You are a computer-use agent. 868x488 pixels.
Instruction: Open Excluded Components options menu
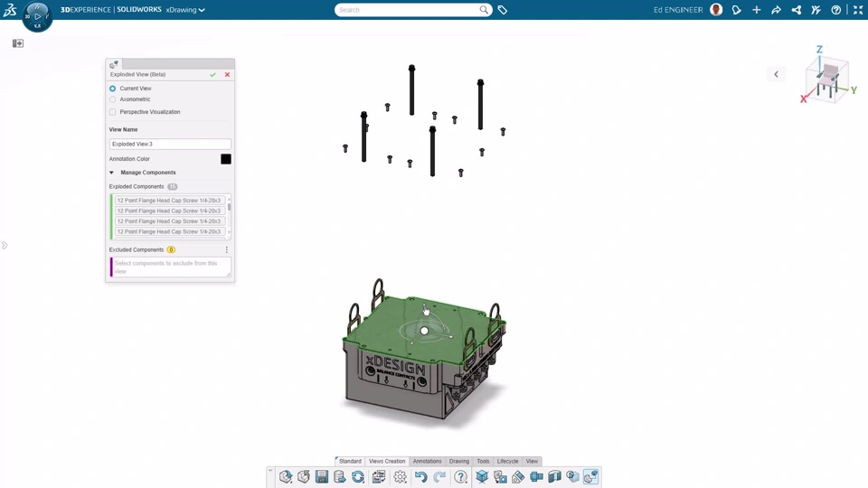pos(226,250)
